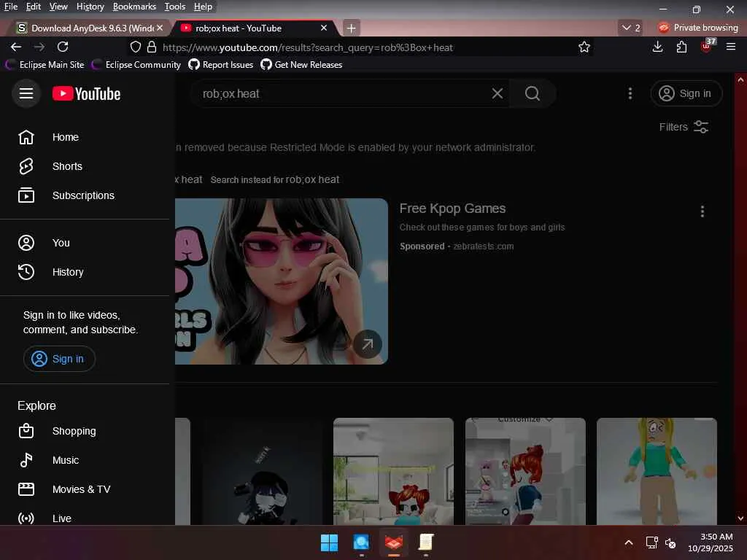Viewport: 747px width, 560px height.
Task: Open the Free Kpop Games ad title
Action: coord(452,209)
